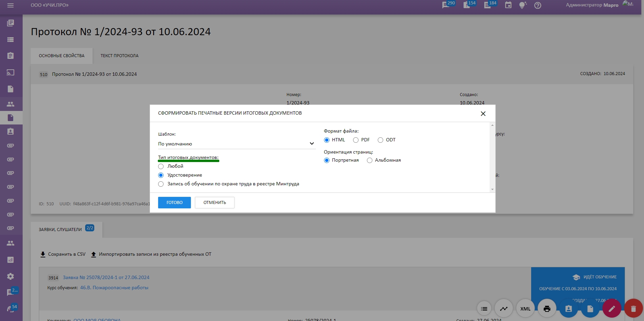
Task: Select the Любой document type radio
Action: [x=161, y=166]
